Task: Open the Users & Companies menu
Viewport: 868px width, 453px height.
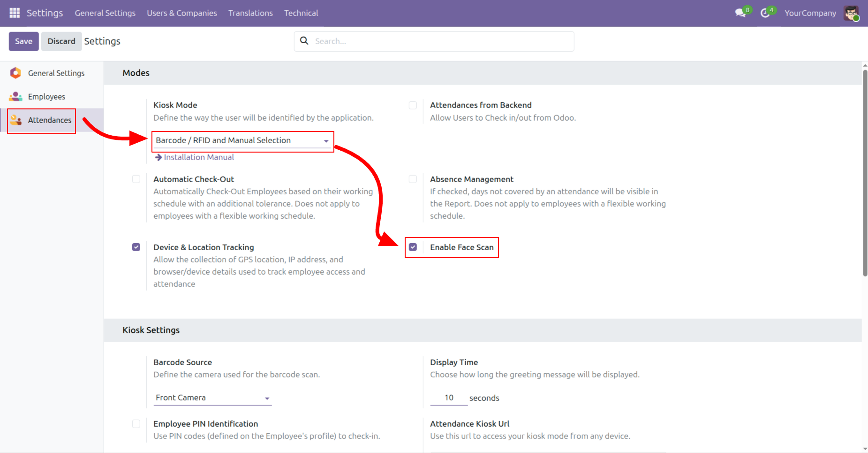Action: coord(181,13)
